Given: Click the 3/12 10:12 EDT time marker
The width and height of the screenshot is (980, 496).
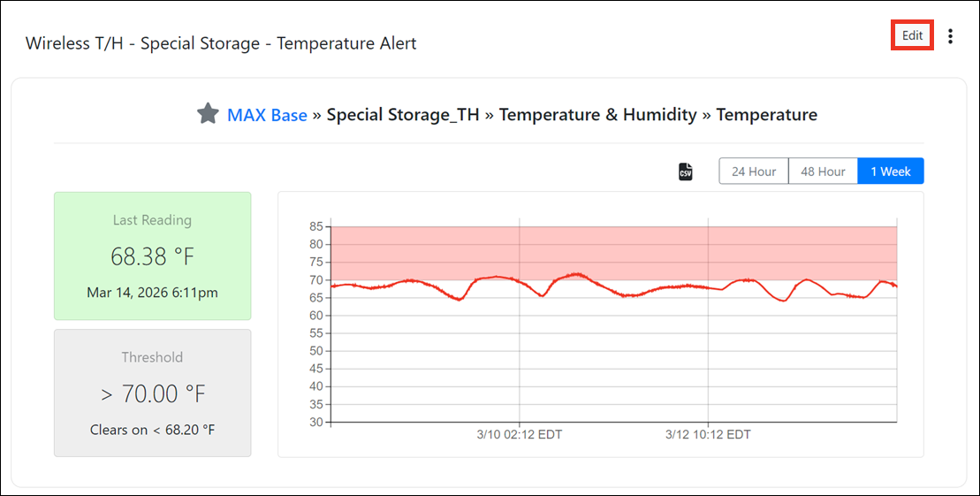Looking at the screenshot, I should coord(708,435).
